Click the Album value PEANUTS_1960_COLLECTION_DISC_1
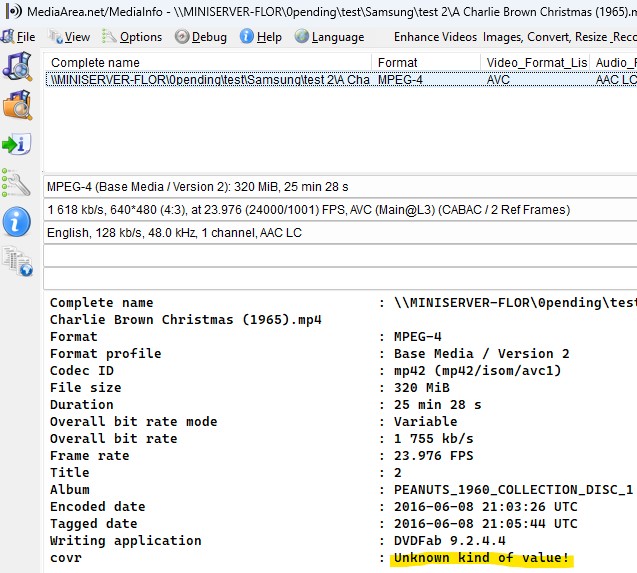The image size is (637, 573). (514, 490)
